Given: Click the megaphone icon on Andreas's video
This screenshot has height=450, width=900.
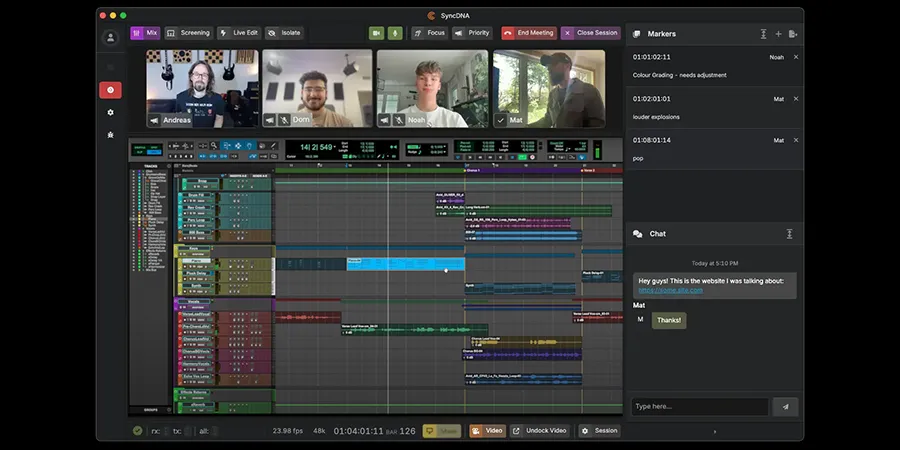Looking at the screenshot, I should click(154, 120).
